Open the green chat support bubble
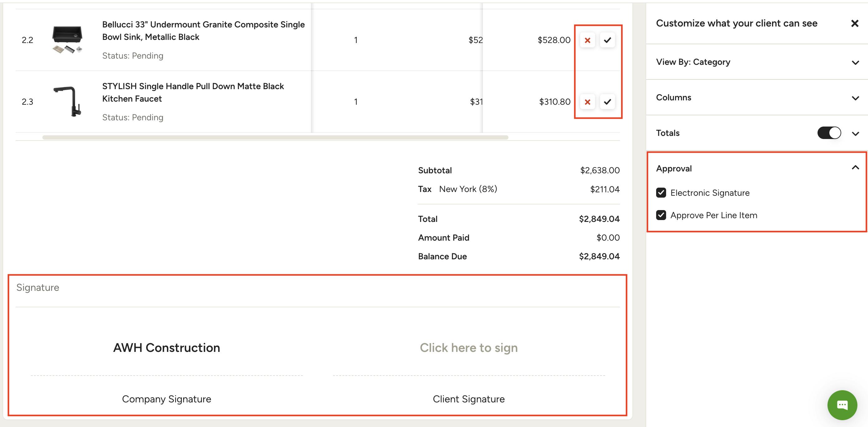 click(842, 405)
